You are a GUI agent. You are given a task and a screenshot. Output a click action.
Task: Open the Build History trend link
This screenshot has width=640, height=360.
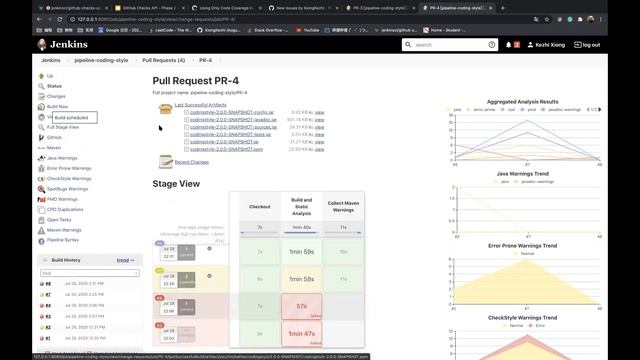[x=122, y=260]
